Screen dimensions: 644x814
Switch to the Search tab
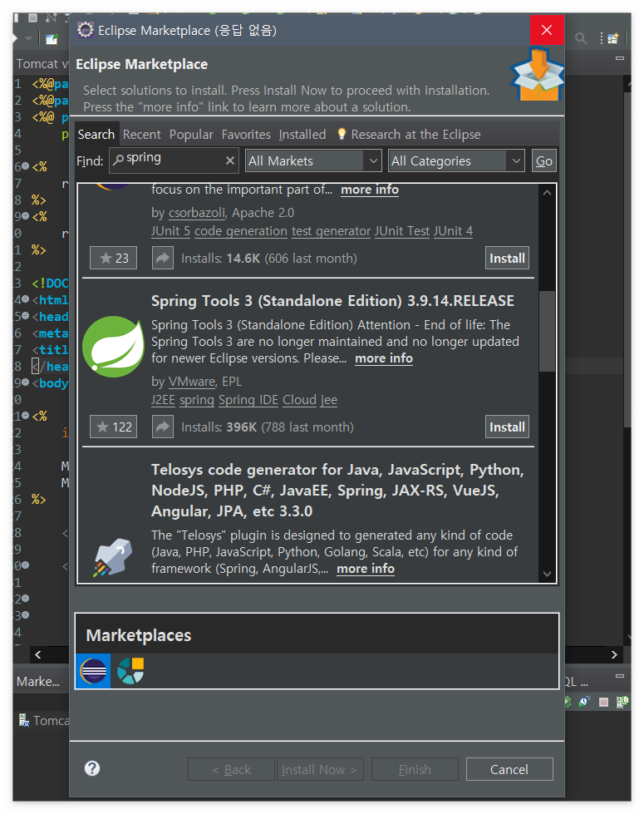96,135
